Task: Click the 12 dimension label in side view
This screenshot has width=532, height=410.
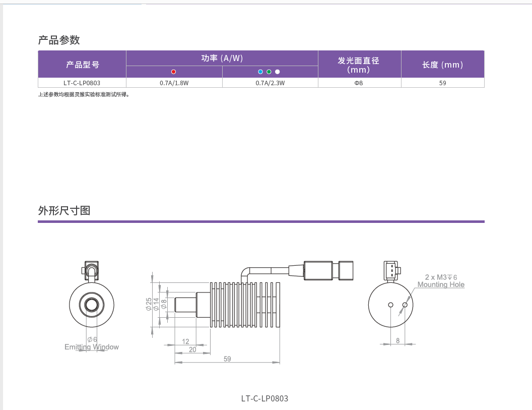Action: [x=185, y=341]
